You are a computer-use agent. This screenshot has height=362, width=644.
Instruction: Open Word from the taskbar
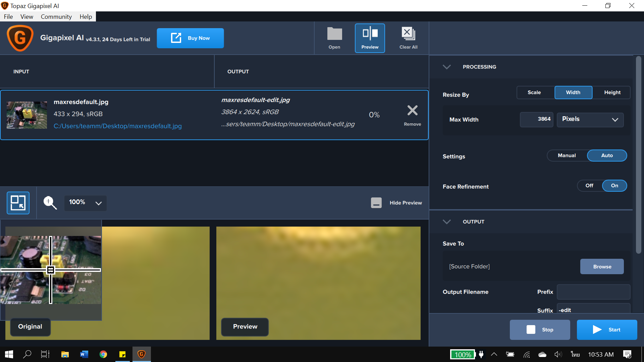pyautogui.click(x=84, y=354)
